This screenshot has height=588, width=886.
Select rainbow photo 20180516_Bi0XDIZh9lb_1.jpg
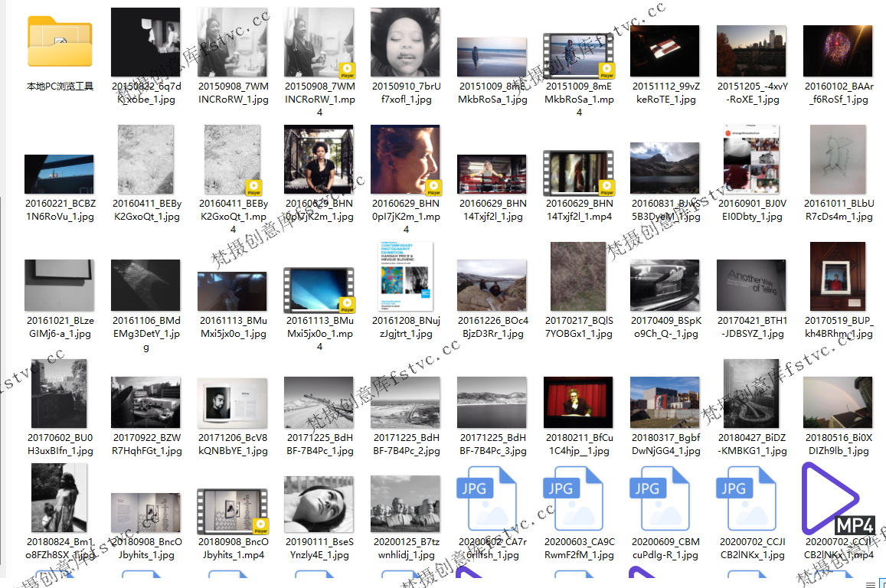838,402
